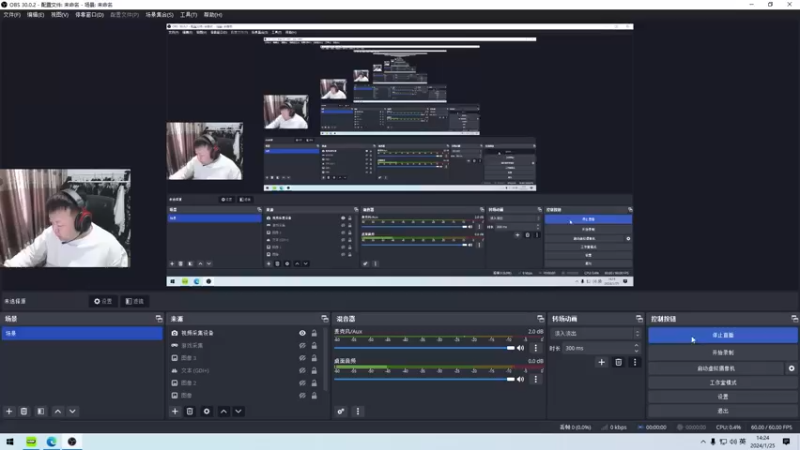Show the 图像 3 source via eye icon

(302, 358)
